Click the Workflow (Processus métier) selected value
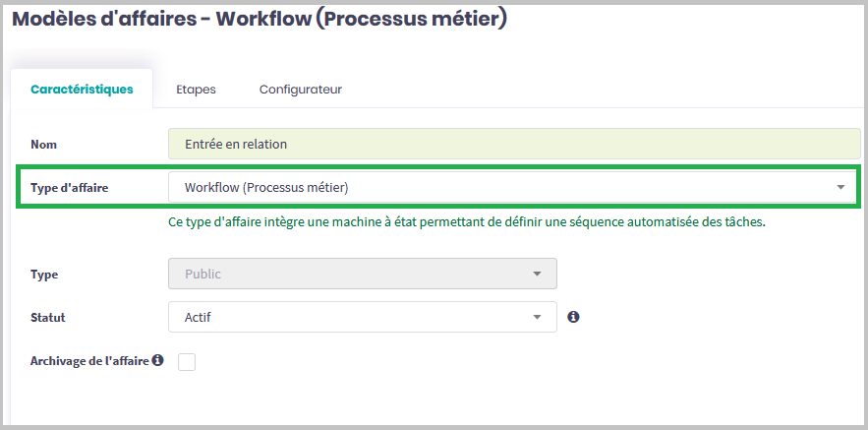The height and width of the screenshot is (430, 868). click(267, 187)
